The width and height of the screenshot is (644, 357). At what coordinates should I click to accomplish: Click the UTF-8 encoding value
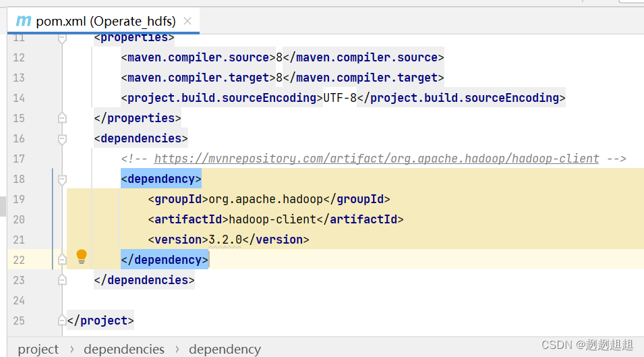(x=340, y=98)
